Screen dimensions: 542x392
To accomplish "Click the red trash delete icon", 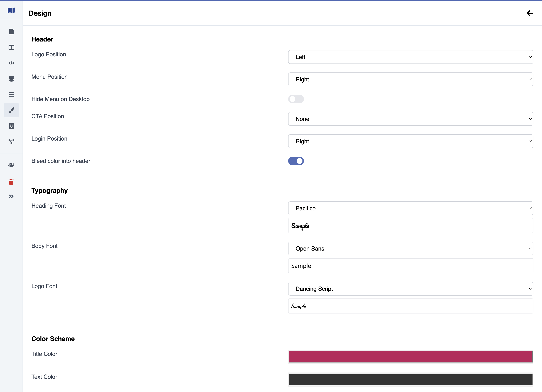I will coord(11,182).
